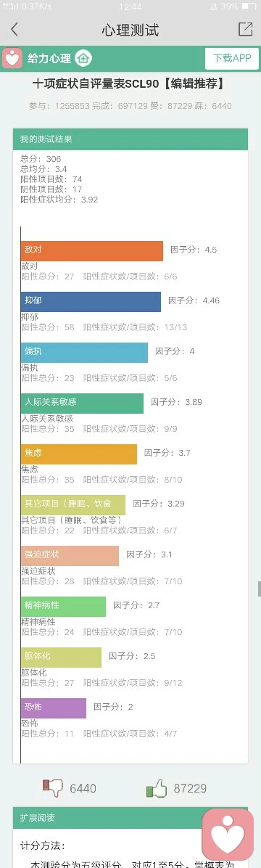
Task: Tap the dark blue 抑郁 bar
Action: pos(91,302)
